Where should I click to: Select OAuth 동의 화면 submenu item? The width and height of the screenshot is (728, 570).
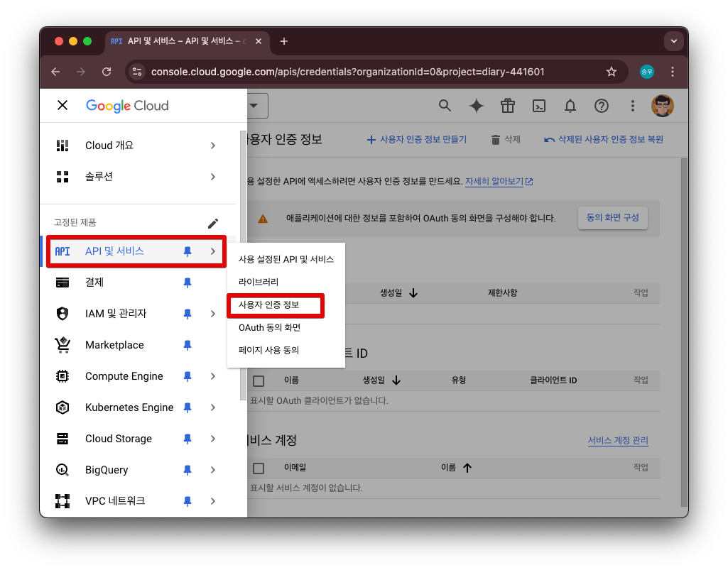coord(286,327)
